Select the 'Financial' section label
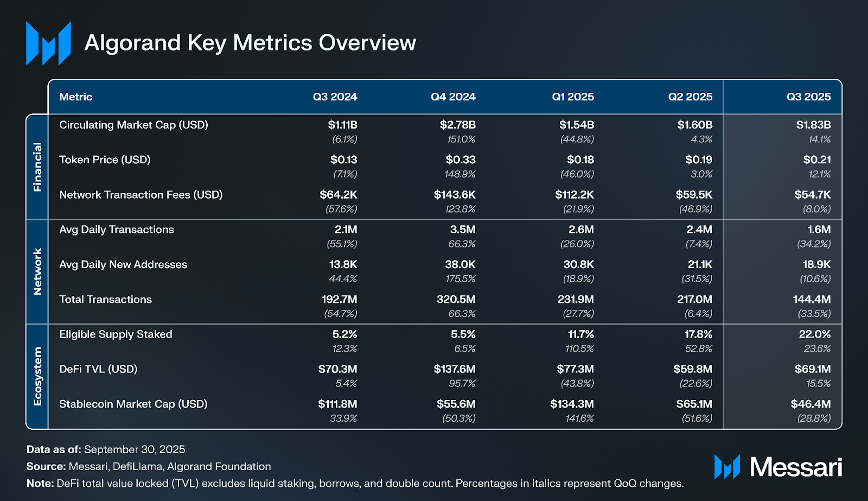 (x=37, y=167)
